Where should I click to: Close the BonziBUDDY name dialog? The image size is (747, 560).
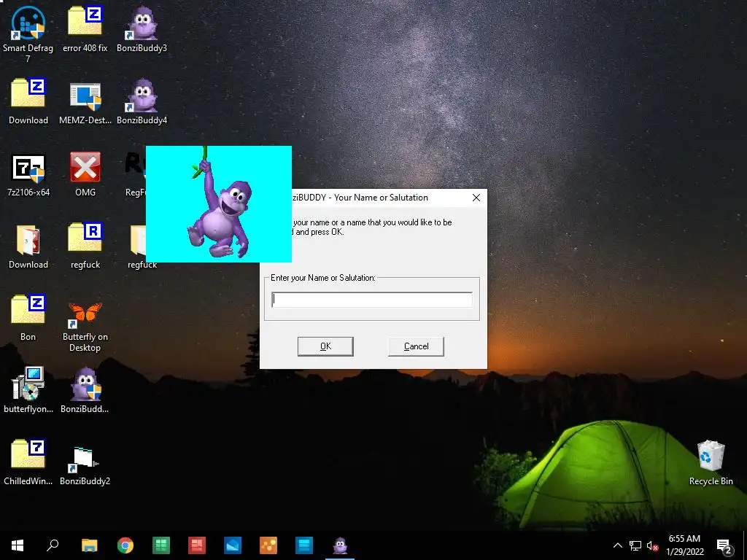pyautogui.click(x=476, y=198)
